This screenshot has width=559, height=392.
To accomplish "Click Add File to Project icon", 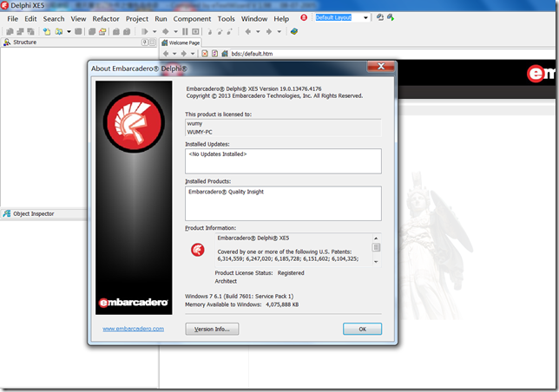I will 116,32.
